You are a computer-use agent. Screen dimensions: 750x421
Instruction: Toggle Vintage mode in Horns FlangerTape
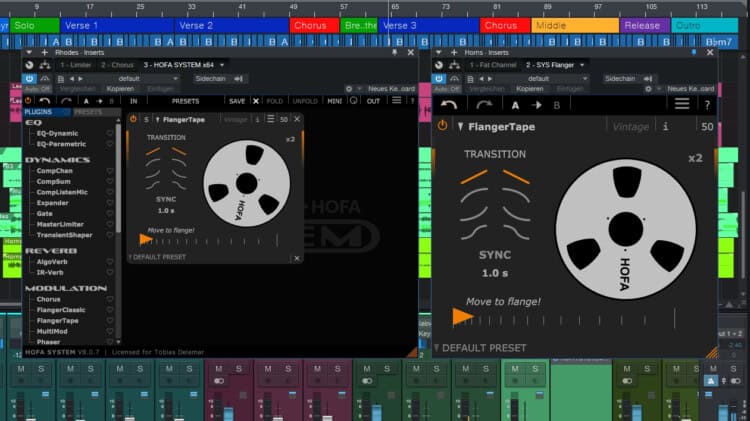631,127
